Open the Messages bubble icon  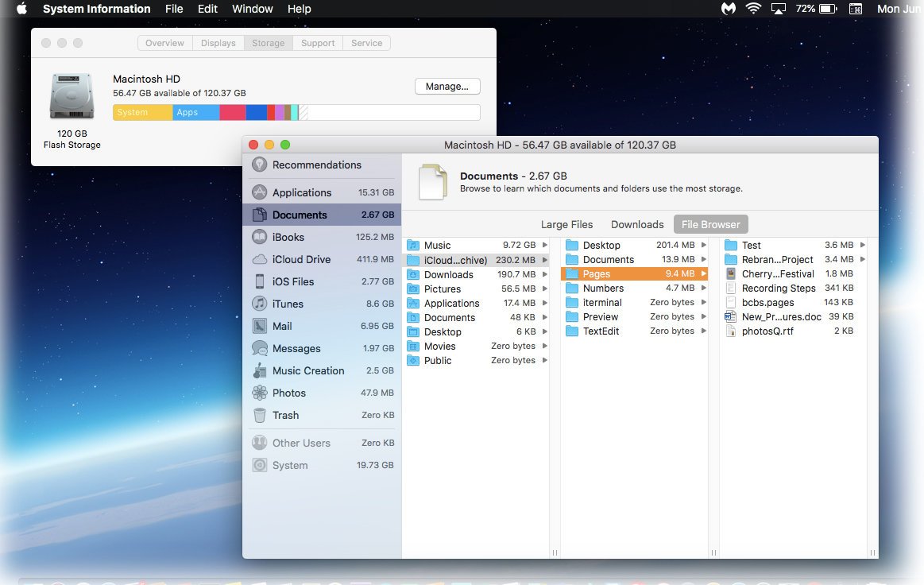259,348
